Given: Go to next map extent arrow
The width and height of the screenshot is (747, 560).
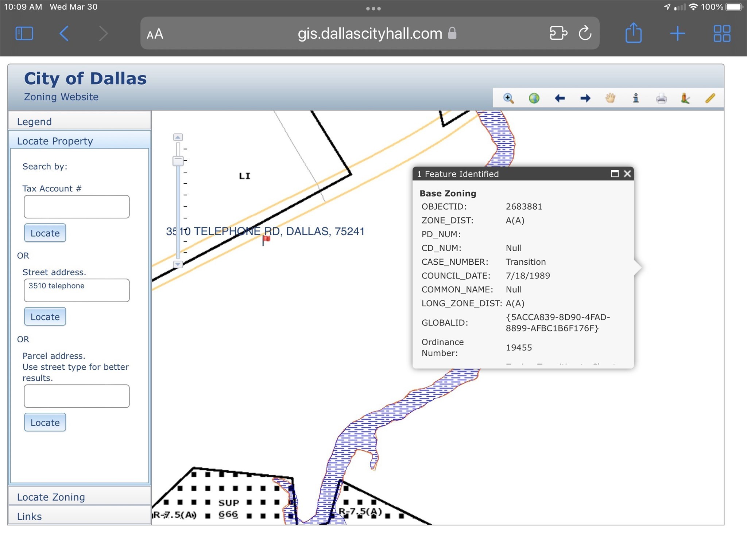Looking at the screenshot, I should pos(585,98).
